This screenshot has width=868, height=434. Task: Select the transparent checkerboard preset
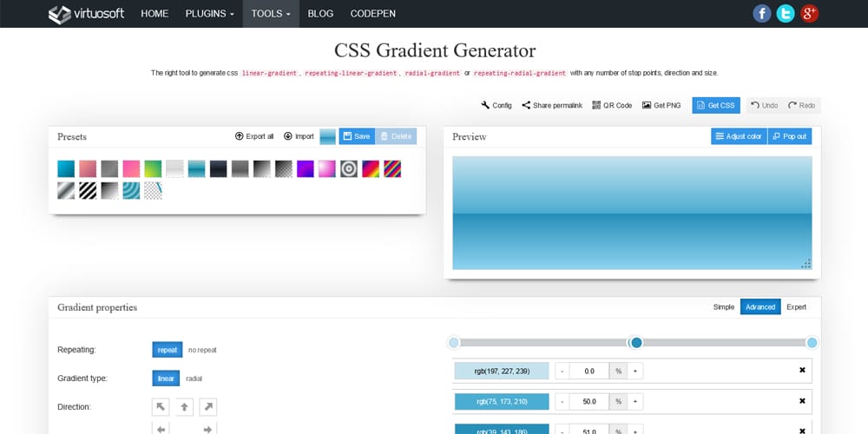tap(153, 190)
